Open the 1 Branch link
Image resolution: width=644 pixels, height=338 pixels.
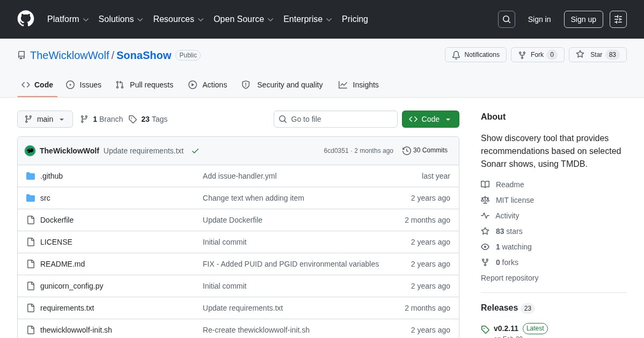coord(101,119)
